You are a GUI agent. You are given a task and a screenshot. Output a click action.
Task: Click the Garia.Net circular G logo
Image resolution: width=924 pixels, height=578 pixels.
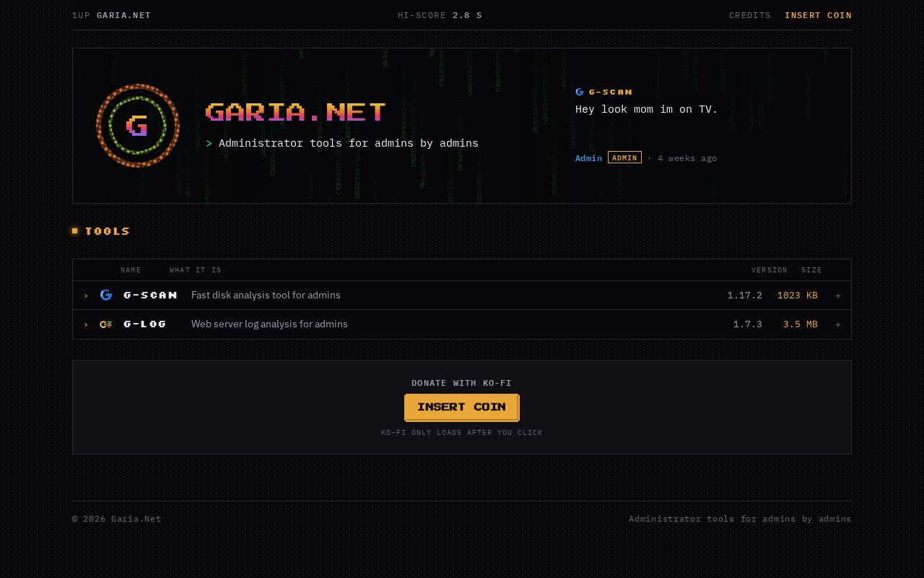tap(138, 126)
